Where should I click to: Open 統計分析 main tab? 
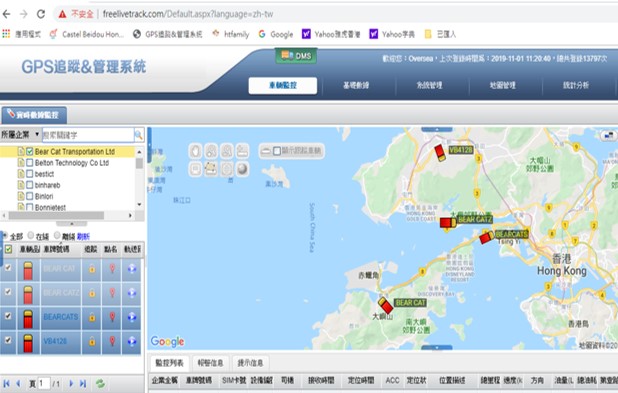click(576, 86)
